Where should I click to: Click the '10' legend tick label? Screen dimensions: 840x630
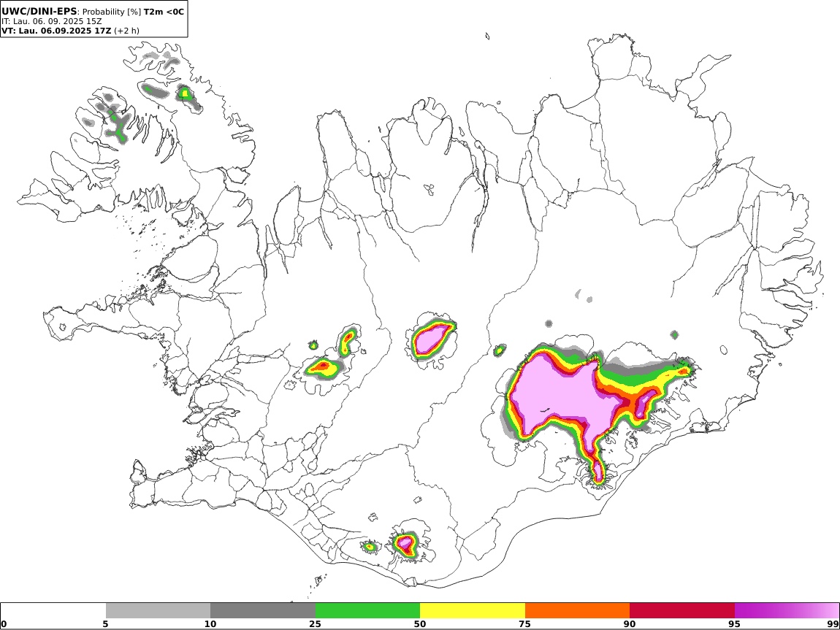[x=210, y=623]
